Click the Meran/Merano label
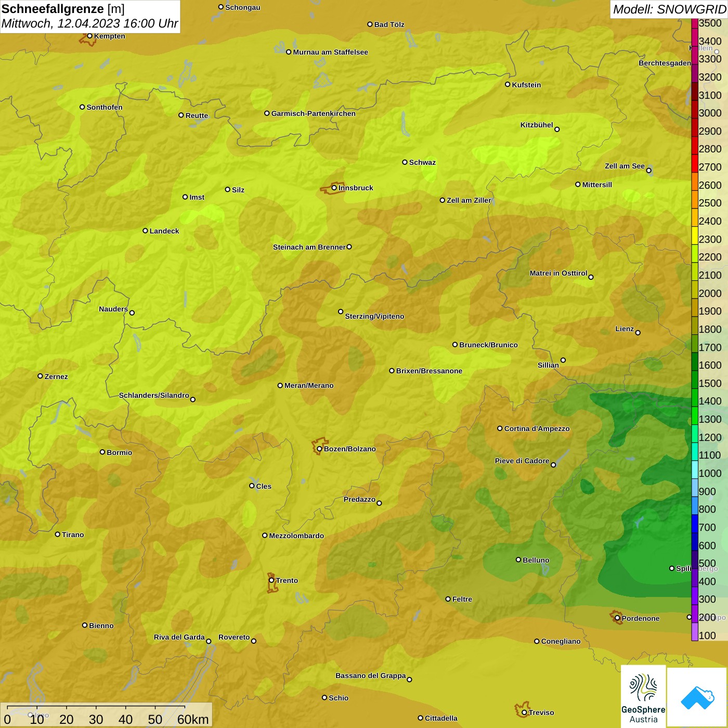 point(309,385)
